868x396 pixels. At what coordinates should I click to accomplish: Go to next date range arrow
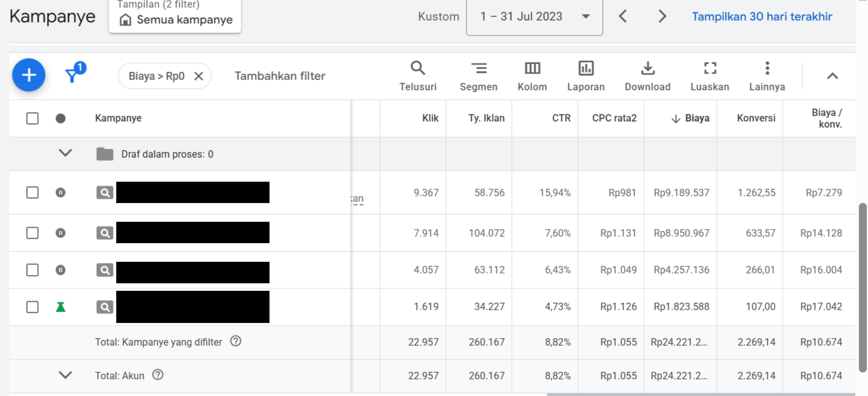click(662, 16)
